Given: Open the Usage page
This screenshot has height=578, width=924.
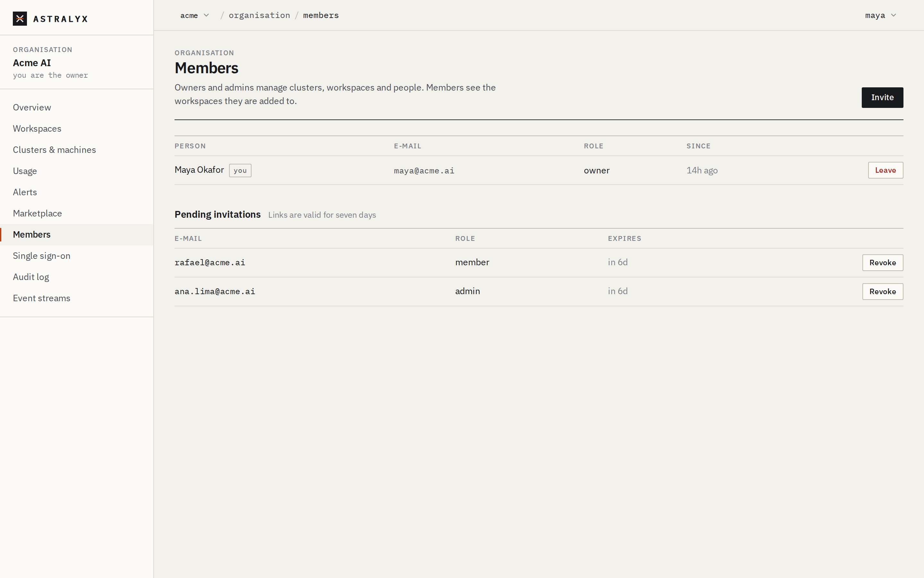Looking at the screenshot, I should click(77, 171).
